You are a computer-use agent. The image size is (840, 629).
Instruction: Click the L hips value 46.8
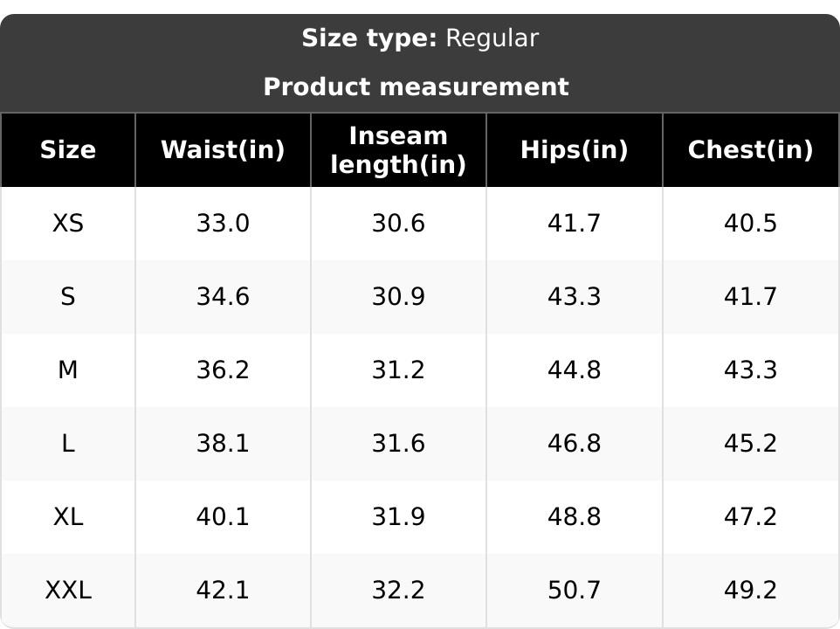pos(574,443)
